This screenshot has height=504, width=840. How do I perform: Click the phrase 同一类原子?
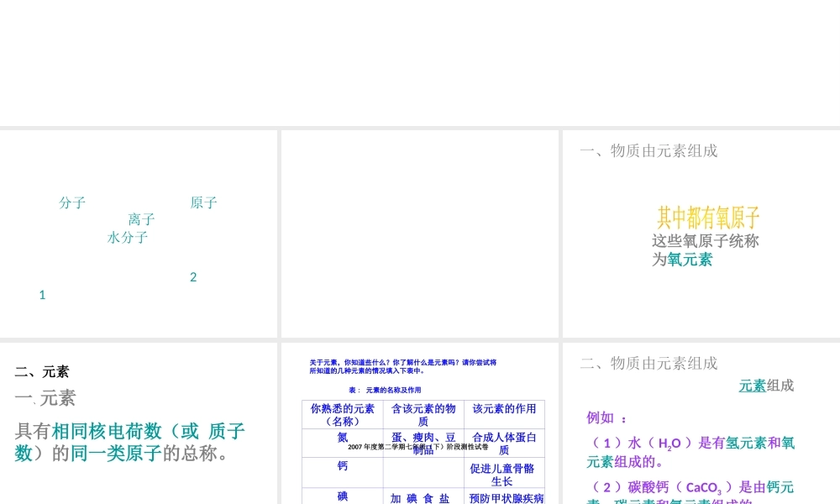click(x=116, y=454)
